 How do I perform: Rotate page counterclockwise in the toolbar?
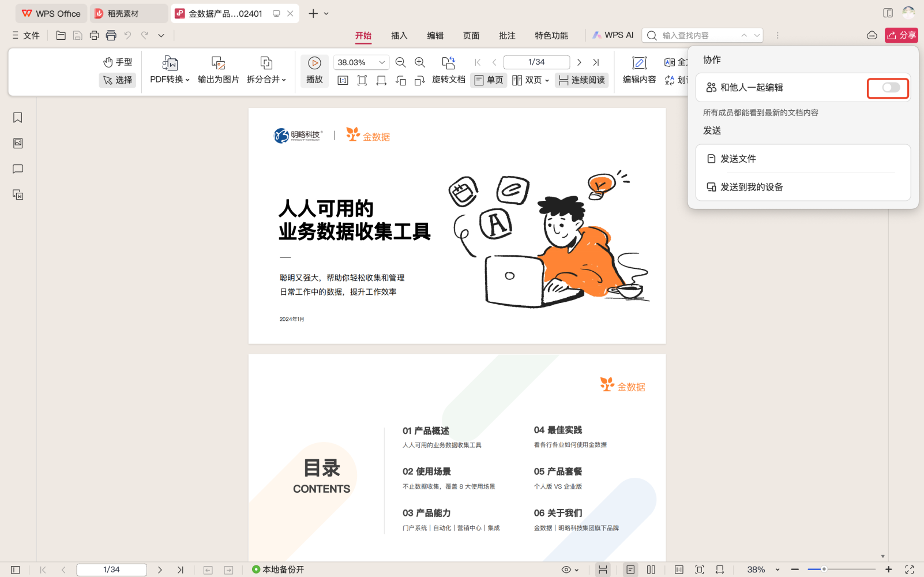pos(401,80)
